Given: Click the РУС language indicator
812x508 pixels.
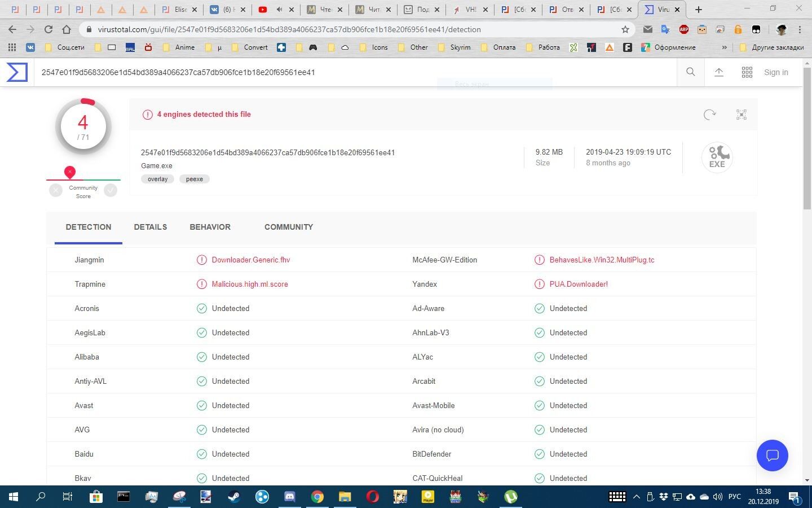Looking at the screenshot, I should pyautogui.click(x=734, y=497).
